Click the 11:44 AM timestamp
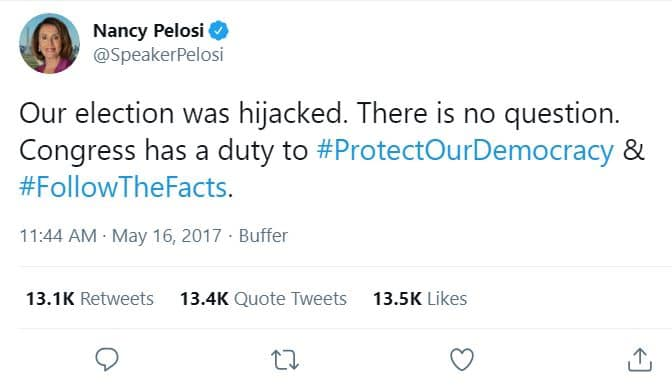 58,236
